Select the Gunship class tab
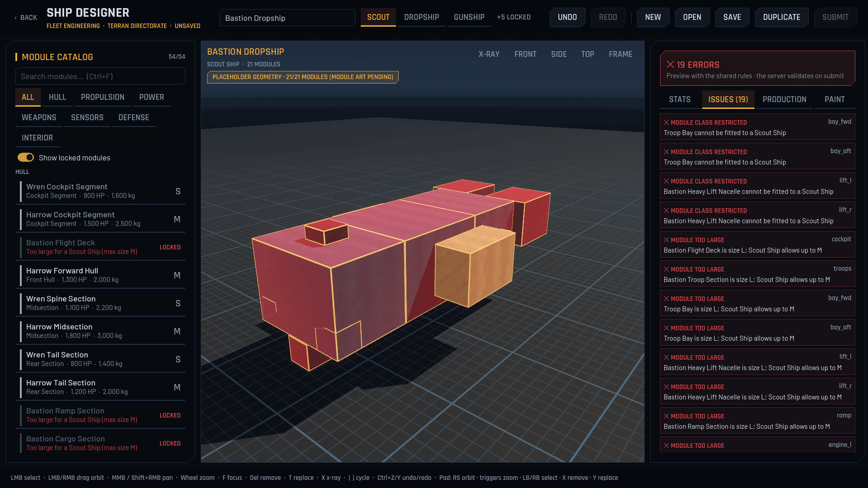This screenshot has height=488, width=868. pyautogui.click(x=469, y=17)
